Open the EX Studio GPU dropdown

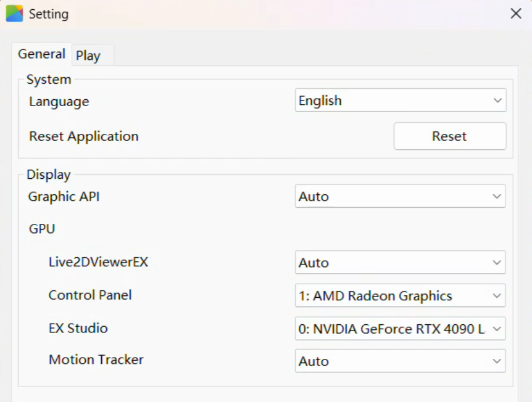pos(401,328)
